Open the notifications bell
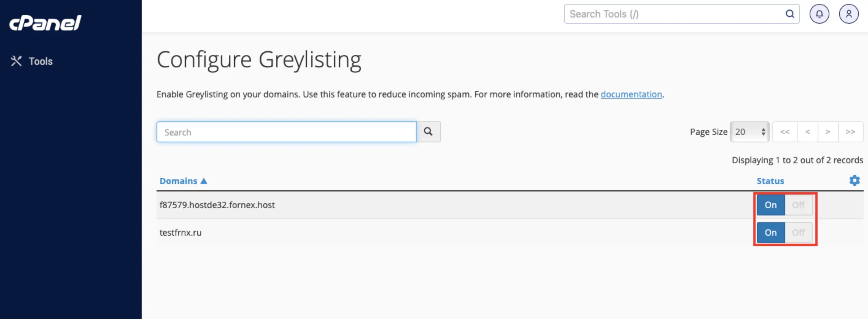The width and height of the screenshot is (868, 319). click(819, 14)
